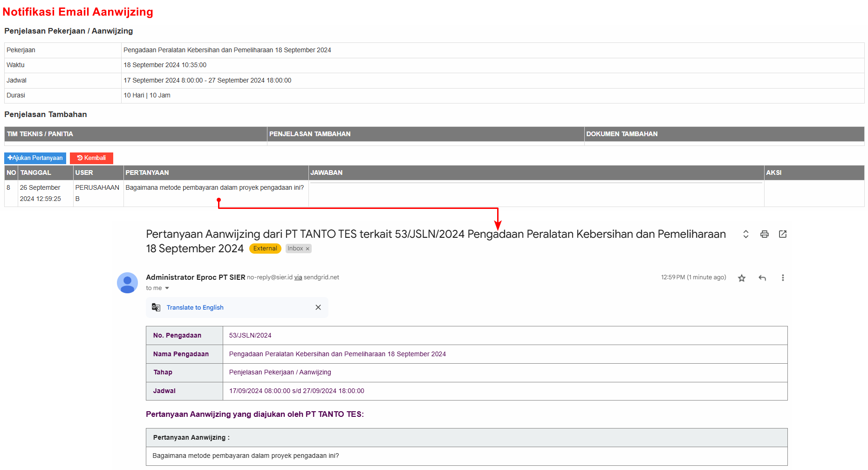This screenshot has height=470, width=868.
Task: Open the email's three-dot more menu
Action: 783,278
